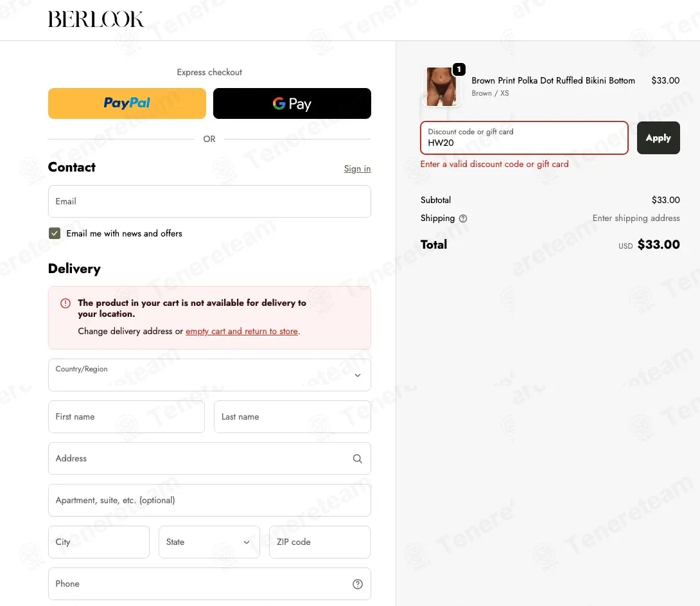Viewport: 700px width, 606px height.
Task: Click the delivery warning alert icon
Action: click(65, 303)
